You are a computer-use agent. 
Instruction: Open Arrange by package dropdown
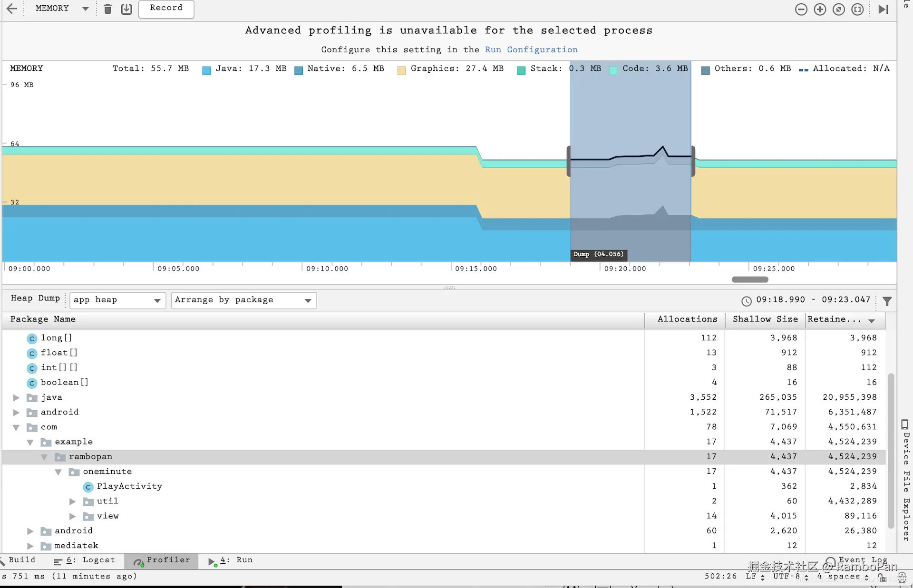(243, 300)
